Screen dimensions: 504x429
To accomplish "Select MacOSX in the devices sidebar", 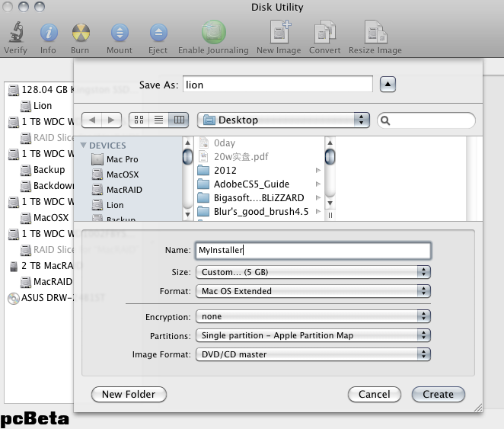I will pos(116,174).
